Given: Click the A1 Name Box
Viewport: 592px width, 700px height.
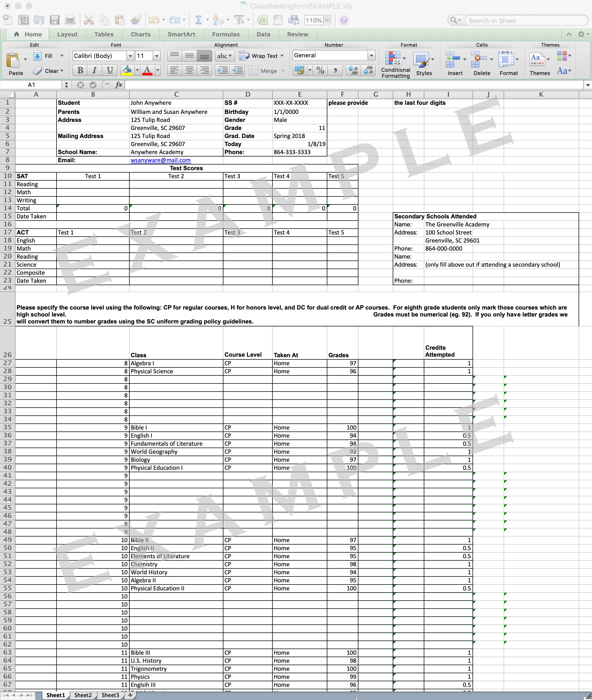Looking at the screenshot, I should tap(32, 85).
